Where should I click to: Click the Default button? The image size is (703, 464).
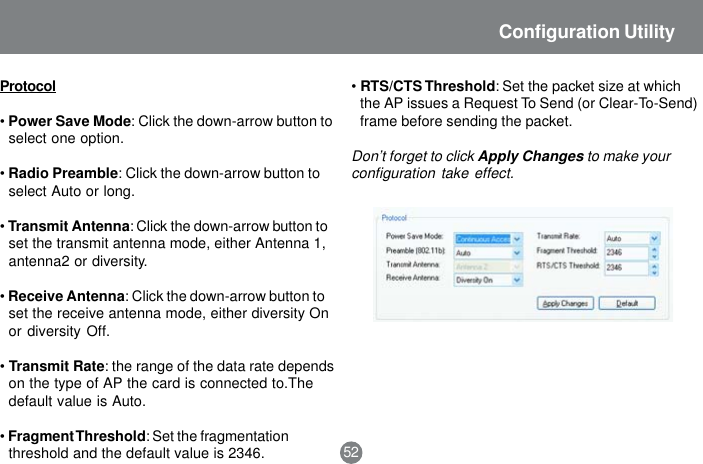click(627, 304)
